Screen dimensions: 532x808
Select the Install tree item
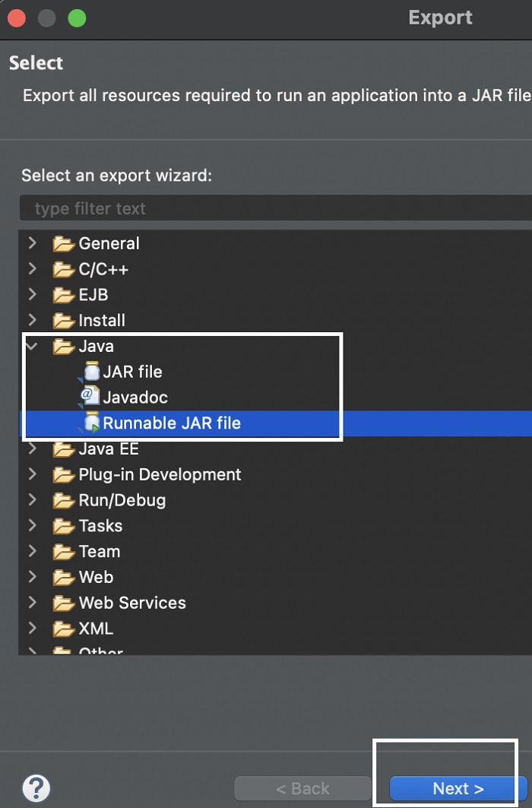pyautogui.click(x=102, y=321)
